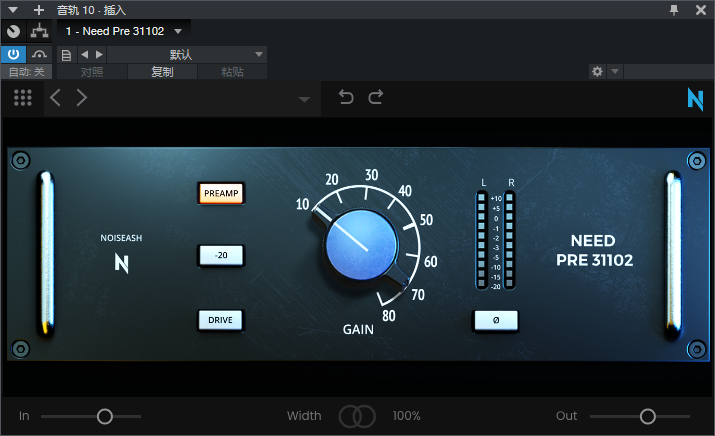
Task: Click the blue Noiseash N logo
Action: point(695,99)
